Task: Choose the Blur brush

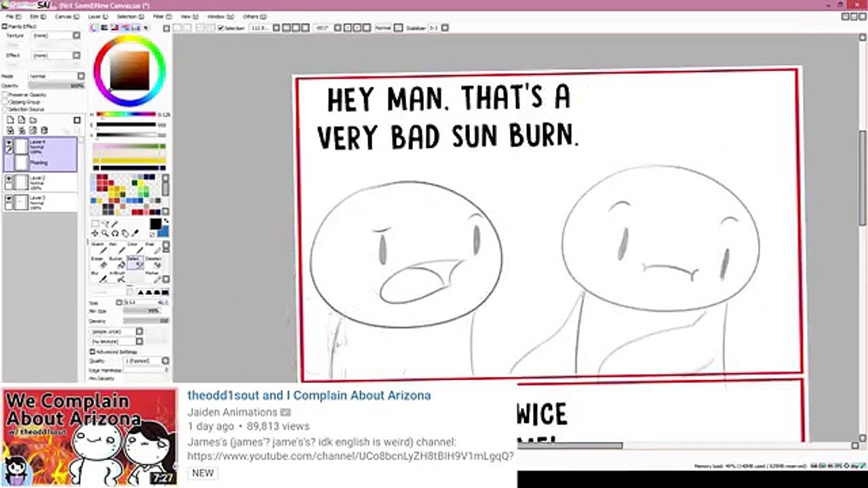Action: (99, 277)
